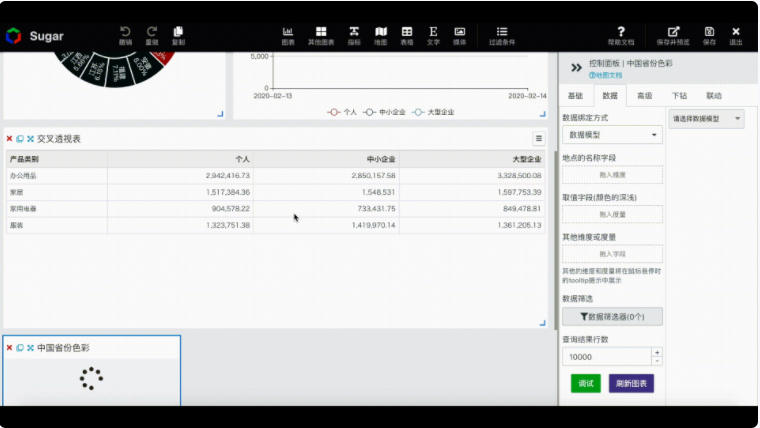Click blue cross icon beside 交叉透视表

(31, 139)
